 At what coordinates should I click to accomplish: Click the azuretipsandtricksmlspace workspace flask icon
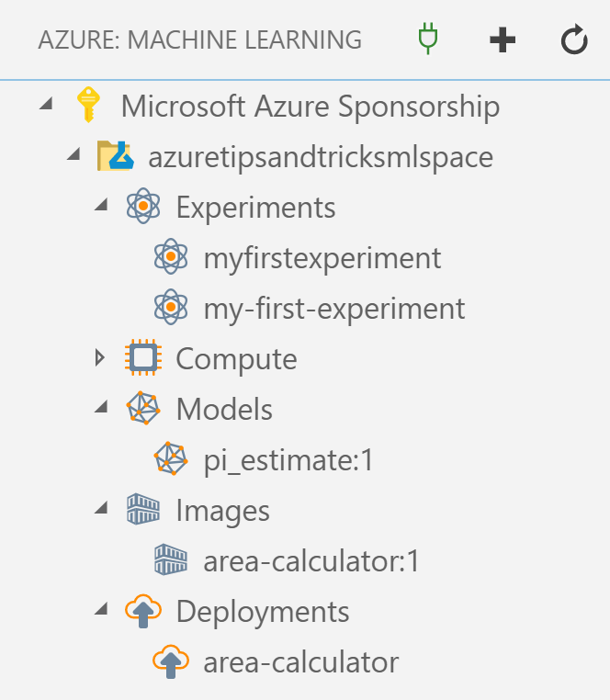(116, 156)
